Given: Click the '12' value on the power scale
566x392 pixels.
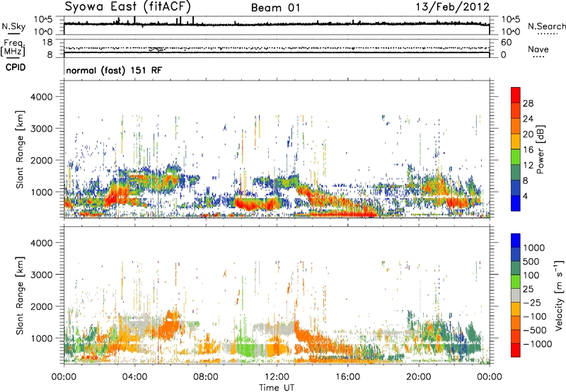Looking at the screenshot, I should (528, 166).
